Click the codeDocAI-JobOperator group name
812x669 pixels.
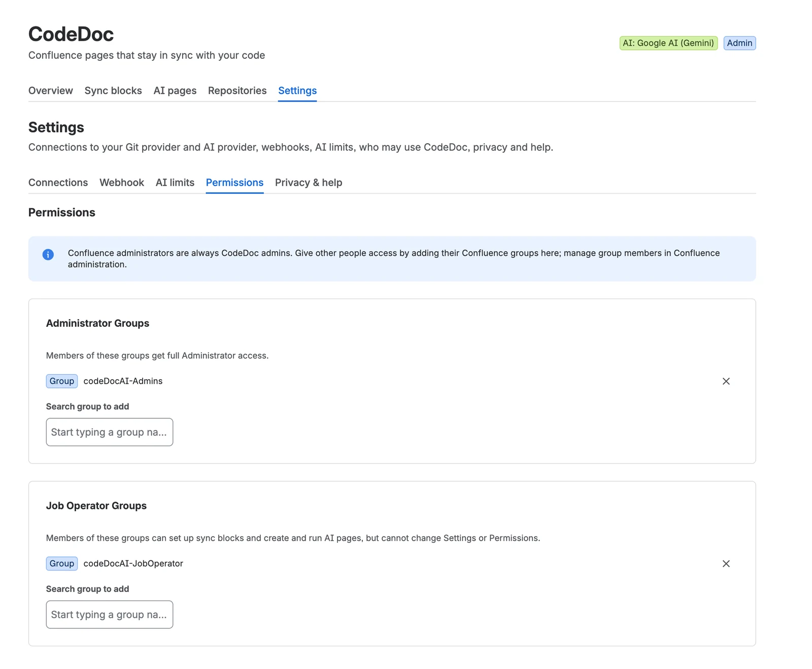[x=133, y=563]
